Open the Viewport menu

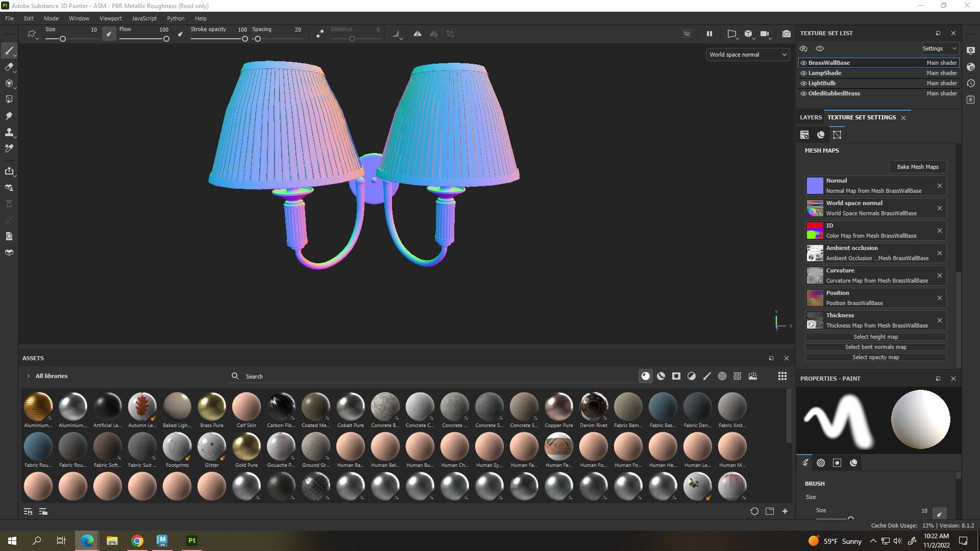click(110, 18)
